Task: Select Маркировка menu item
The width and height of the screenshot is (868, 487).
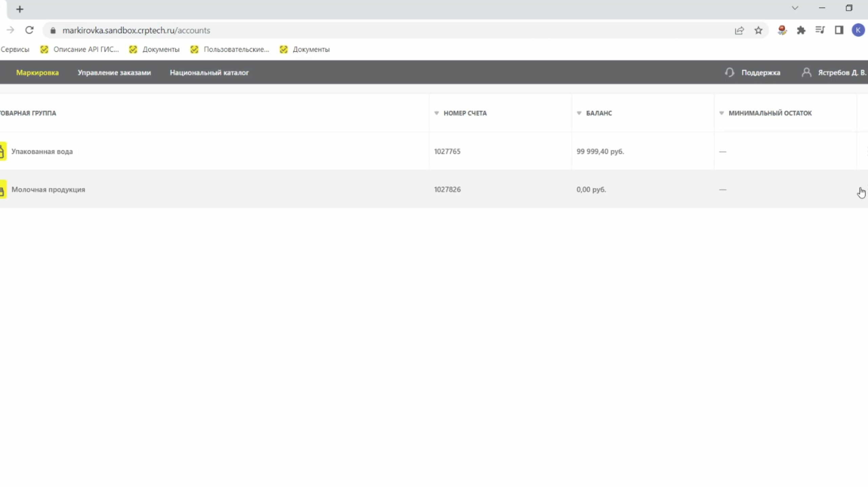Action: point(37,73)
